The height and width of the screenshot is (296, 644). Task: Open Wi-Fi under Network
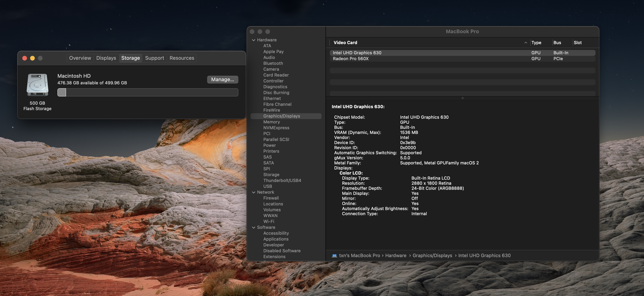point(268,222)
